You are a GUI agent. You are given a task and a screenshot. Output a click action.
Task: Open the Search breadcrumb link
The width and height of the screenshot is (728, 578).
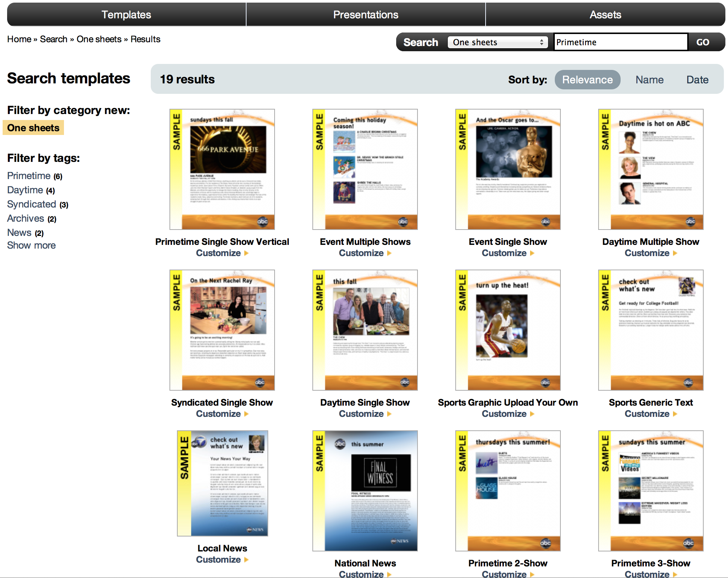click(53, 39)
